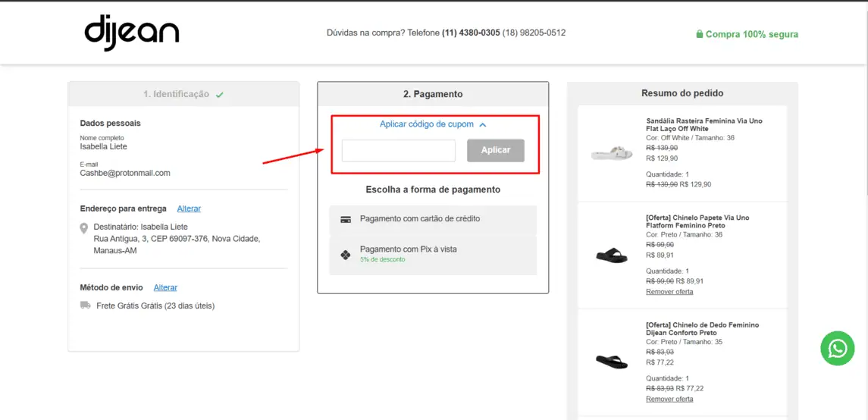The height and width of the screenshot is (420, 868).
Task: Click the coupon code input field
Action: [399, 151]
